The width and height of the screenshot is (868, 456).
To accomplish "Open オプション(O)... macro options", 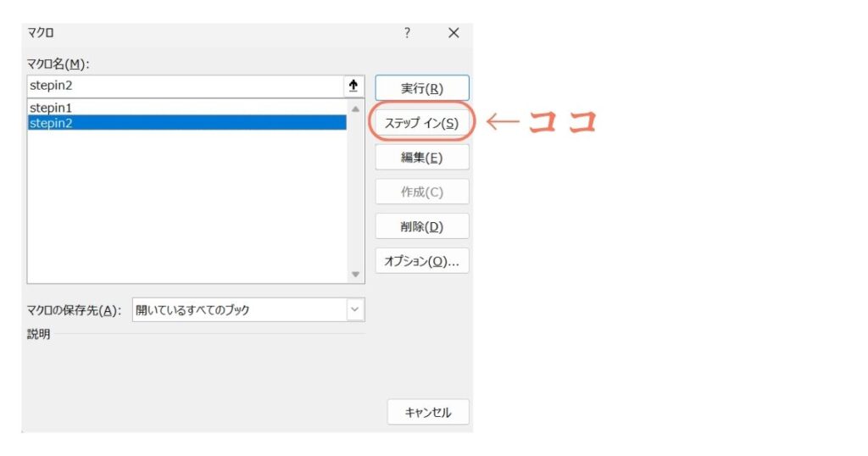I will pos(421,261).
